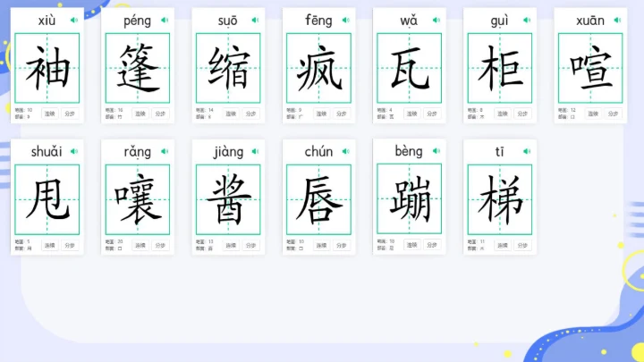644x362 pixels.
Task: Click the speaker icon next to fēng
Action: click(x=345, y=20)
